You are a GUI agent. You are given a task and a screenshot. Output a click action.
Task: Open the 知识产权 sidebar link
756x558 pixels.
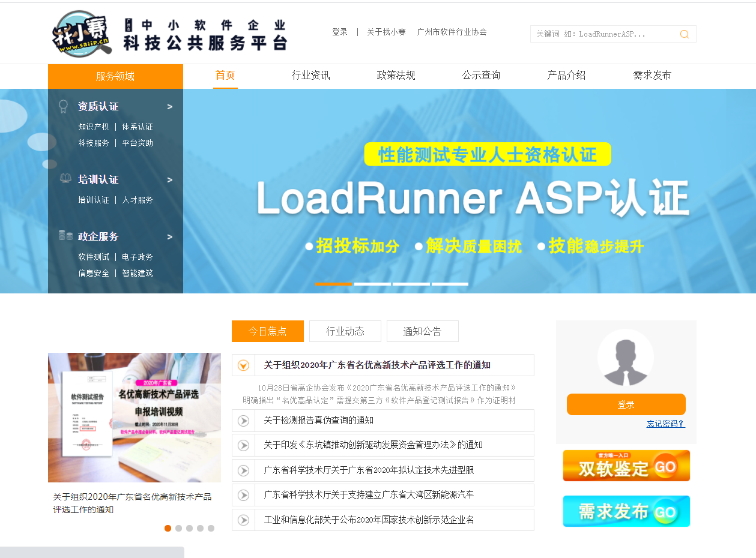click(94, 127)
